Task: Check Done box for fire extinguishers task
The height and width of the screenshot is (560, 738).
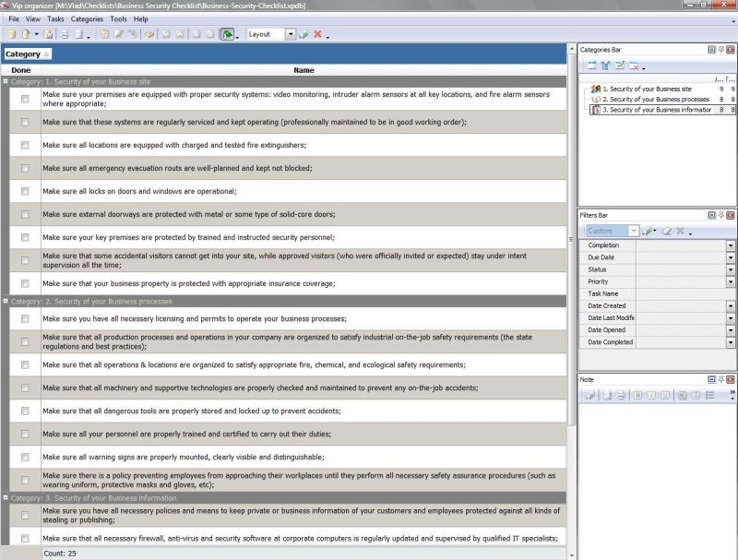Action: 25,145
